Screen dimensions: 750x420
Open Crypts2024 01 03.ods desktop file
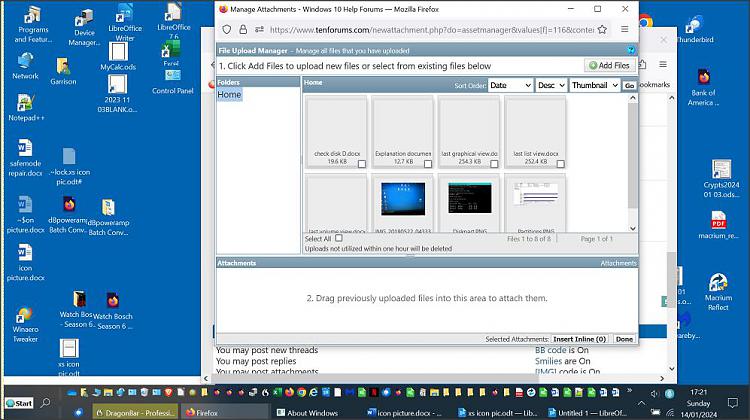pyautogui.click(x=721, y=178)
